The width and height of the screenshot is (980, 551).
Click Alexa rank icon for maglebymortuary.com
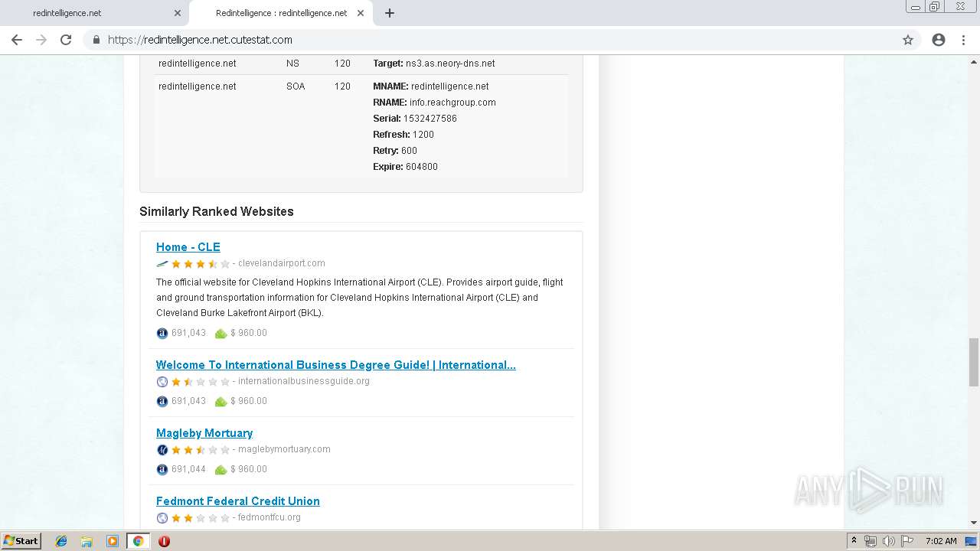pos(162,470)
